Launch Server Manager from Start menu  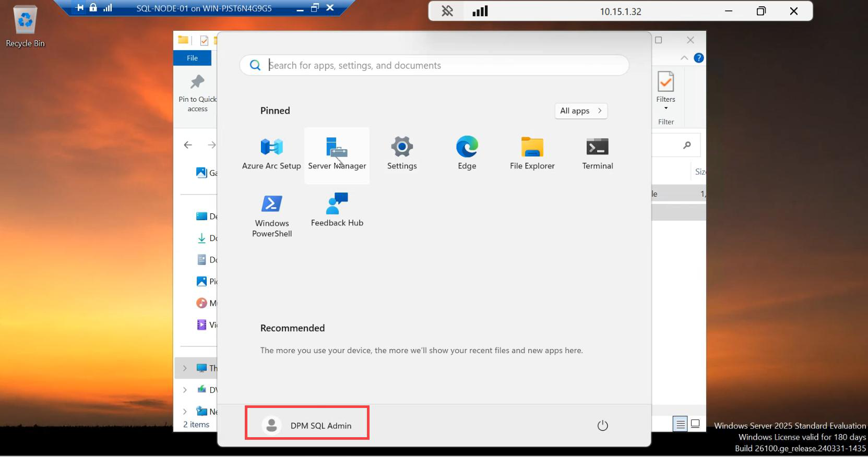(337, 155)
